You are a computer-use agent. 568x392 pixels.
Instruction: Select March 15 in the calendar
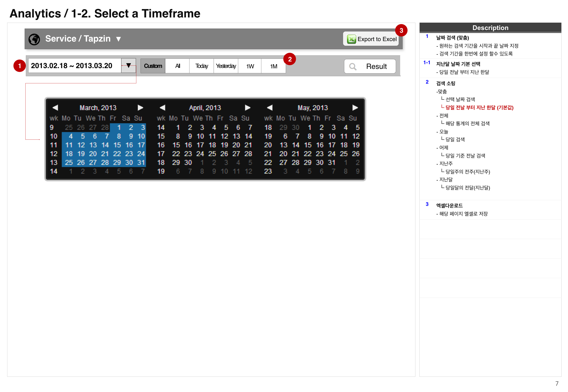[117, 145]
